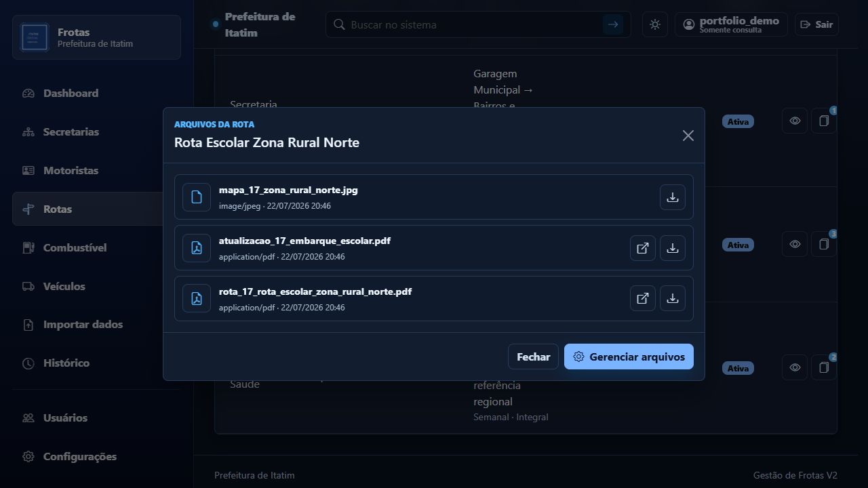This screenshot has width=868, height=488.
Task: Open portfolio_demo user profile
Action: (731, 24)
